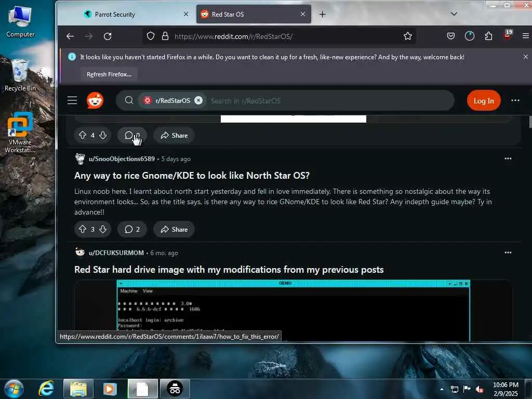The width and height of the screenshot is (532, 399).
Task: Open the Reddit sidebar hamburger menu
Action: point(72,100)
